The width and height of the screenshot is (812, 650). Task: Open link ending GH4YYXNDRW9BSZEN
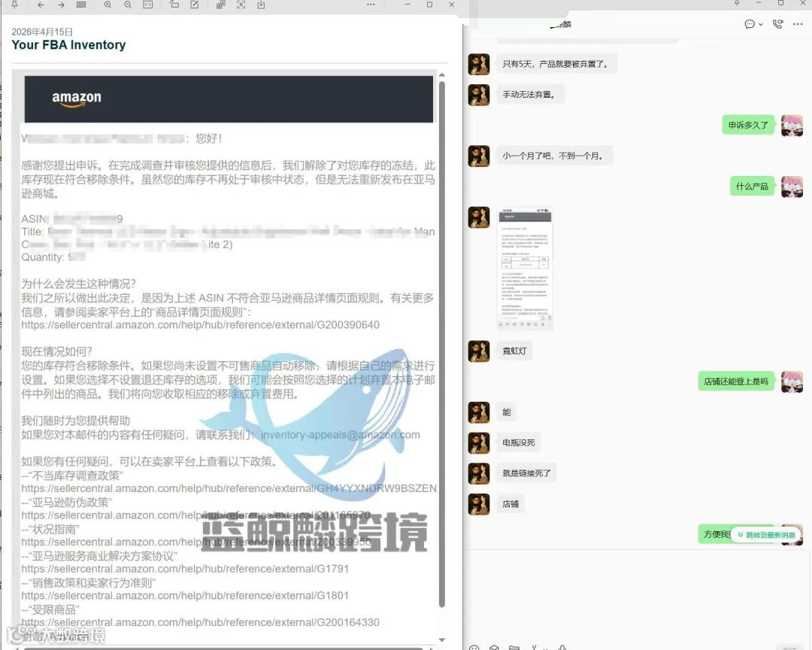229,488
